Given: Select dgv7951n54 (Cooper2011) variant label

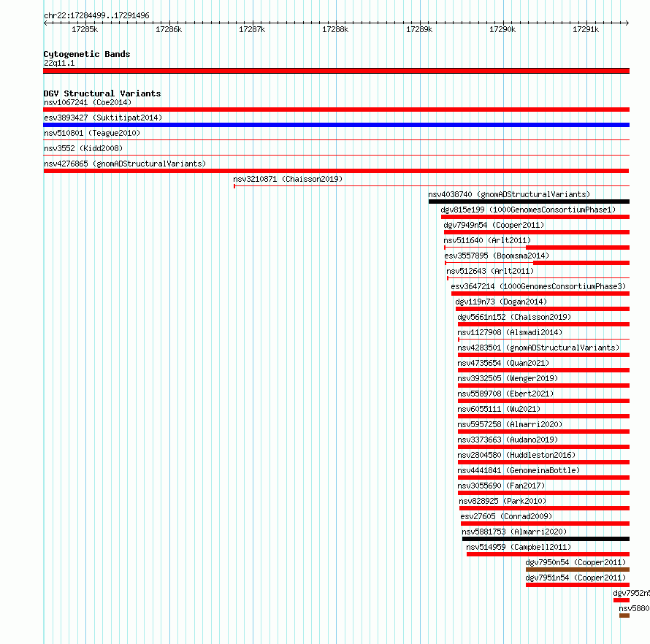Looking at the screenshot, I should click(x=576, y=578).
